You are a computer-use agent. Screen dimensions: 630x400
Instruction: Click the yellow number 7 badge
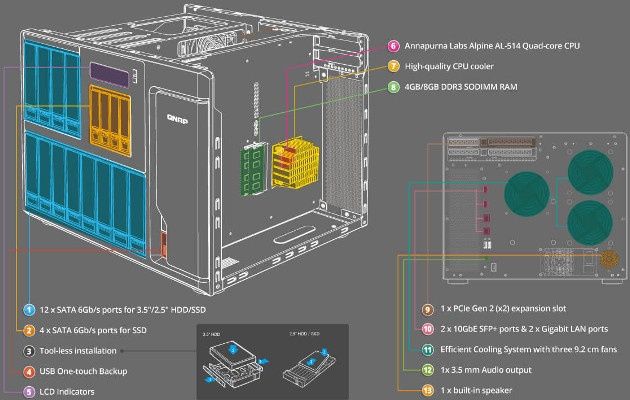pos(394,66)
